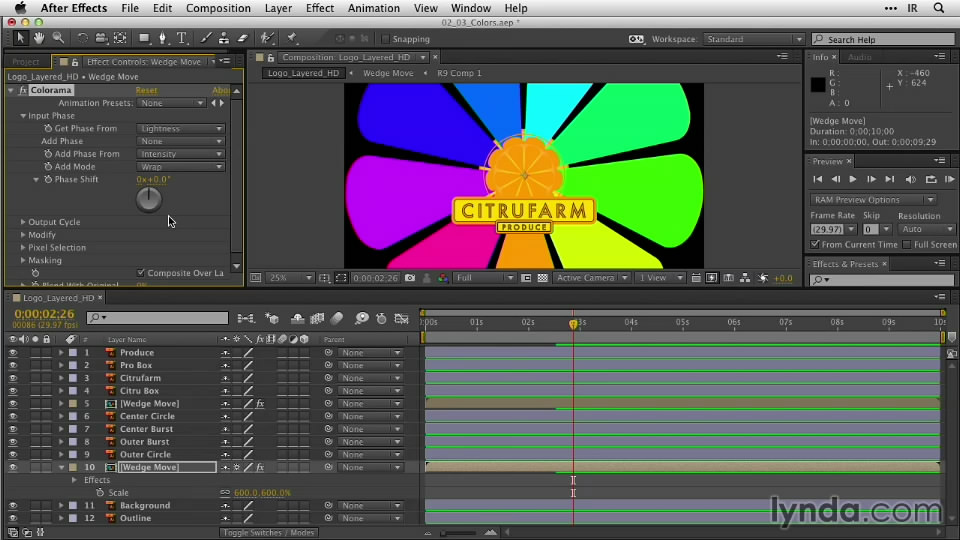Select the Zoom magnifier tool
This screenshot has width=960, height=540.
tap(58, 38)
